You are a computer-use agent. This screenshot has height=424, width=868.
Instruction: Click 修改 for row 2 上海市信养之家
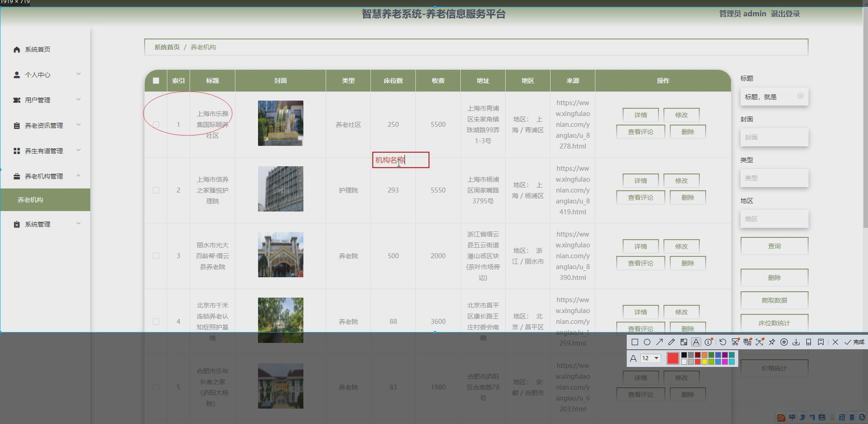tap(682, 181)
